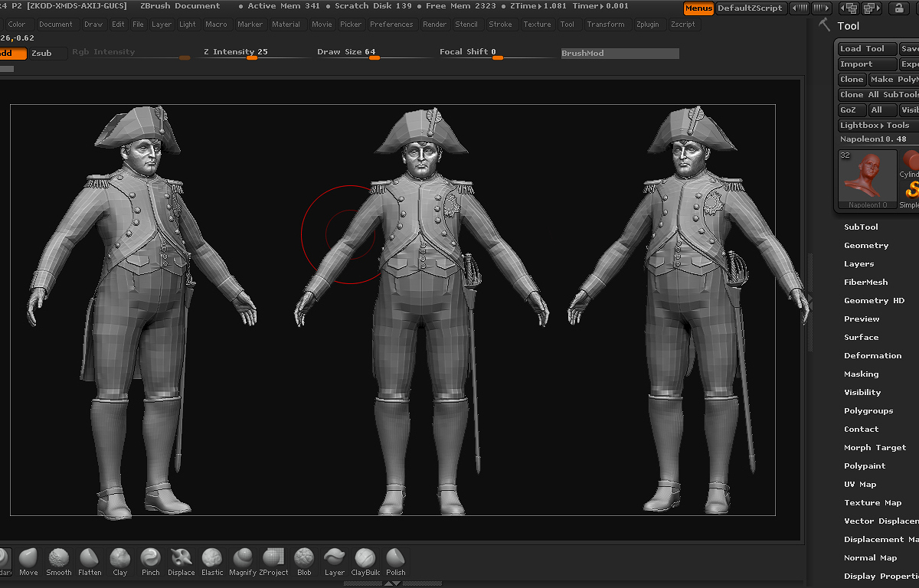Open the Render menu
The image size is (919, 588).
[435, 24]
